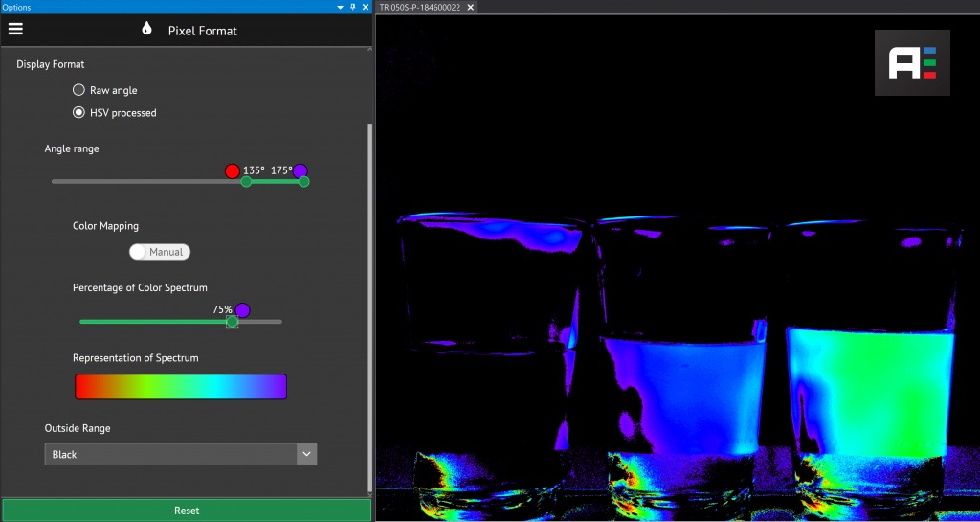The height and width of the screenshot is (522, 980).
Task: Click the AE logo icon in image view
Action: (912, 62)
